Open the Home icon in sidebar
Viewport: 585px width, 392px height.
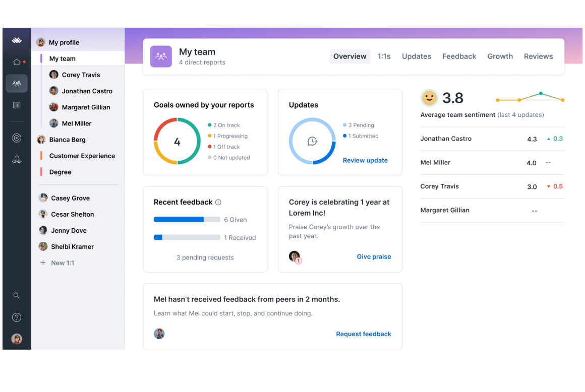(x=17, y=62)
